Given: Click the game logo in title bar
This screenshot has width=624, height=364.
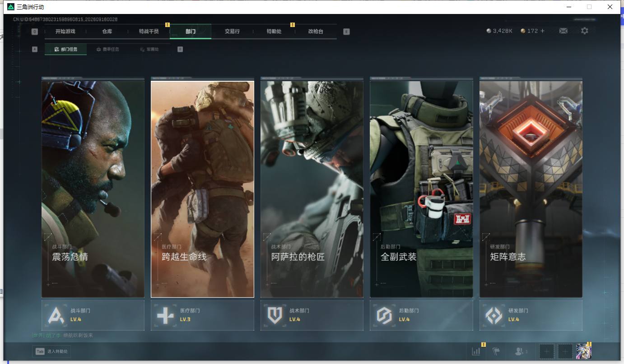Looking at the screenshot, I should [10, 7].
